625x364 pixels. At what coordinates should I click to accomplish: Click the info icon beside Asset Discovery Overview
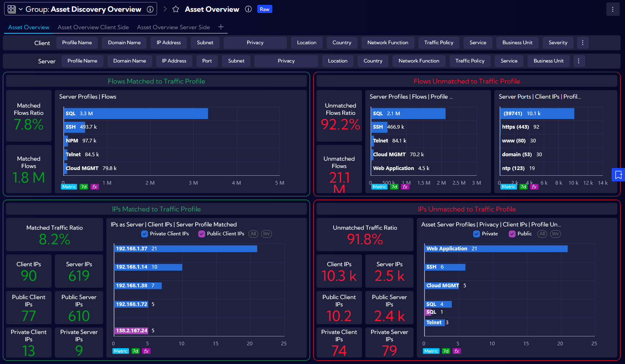pyautogui.click(x=150, y=9)
